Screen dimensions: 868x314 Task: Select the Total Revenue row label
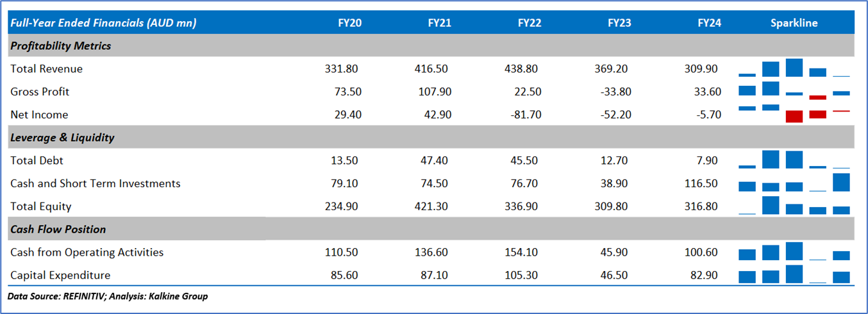point(46,69)
